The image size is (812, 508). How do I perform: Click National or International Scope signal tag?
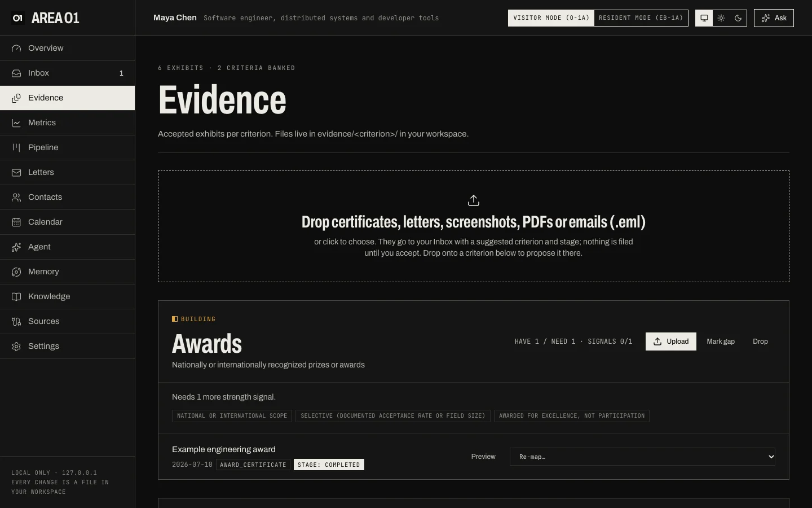pos(232,416)
